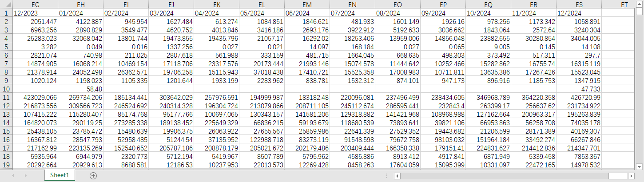Select column header EP
The image size is (644, 182).
(443, 4)
